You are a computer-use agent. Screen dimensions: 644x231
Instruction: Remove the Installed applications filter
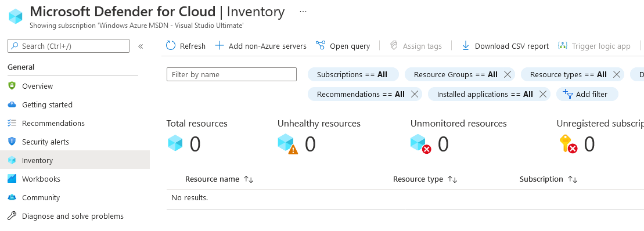coord(542,94)
